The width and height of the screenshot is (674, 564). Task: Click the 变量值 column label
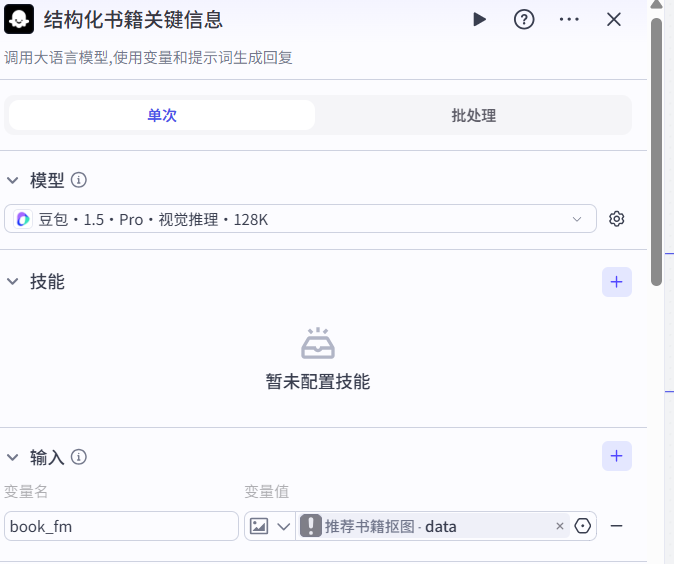[267, 491]
